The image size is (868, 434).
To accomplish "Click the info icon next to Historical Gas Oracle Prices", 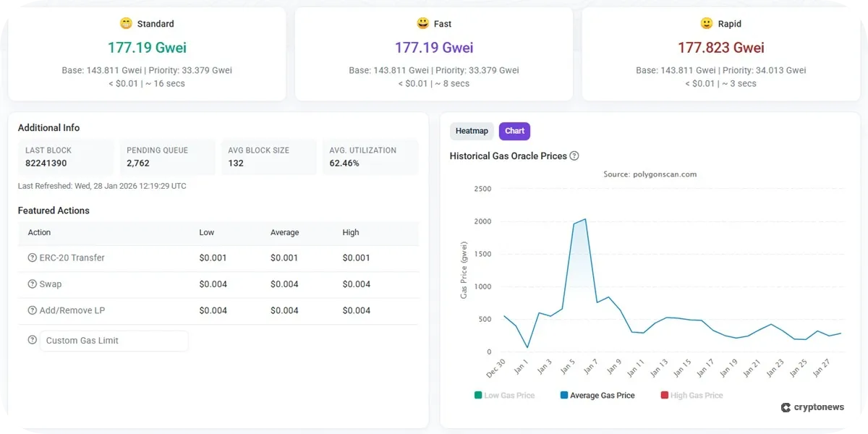I will point(574,156).
